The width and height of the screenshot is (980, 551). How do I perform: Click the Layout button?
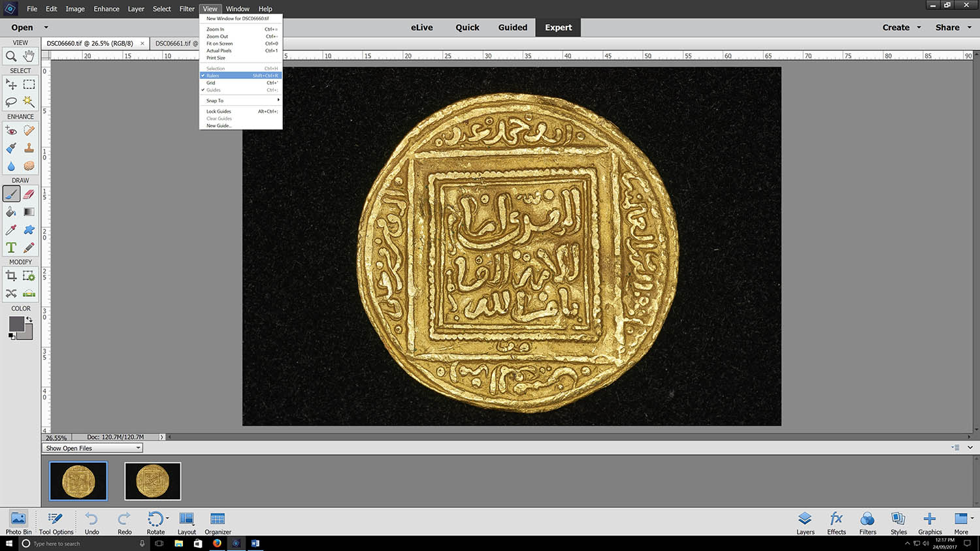186,523
